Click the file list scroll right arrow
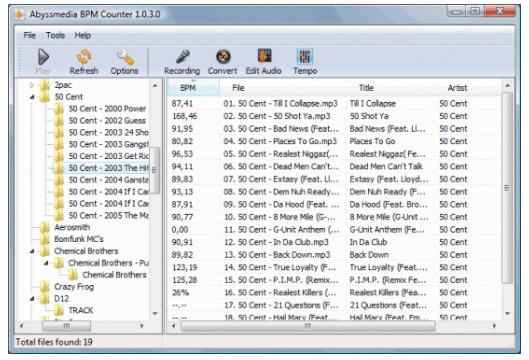The height and width of the screenshot is (360, 529). (495, 326)
